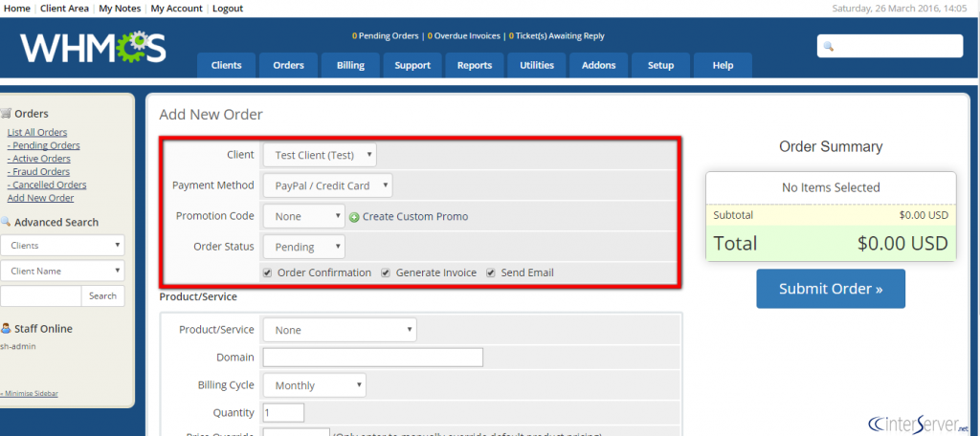The height and width of the screenshot is (436, 980).
Task: Click the WHMCS logo
Action: 93,48
